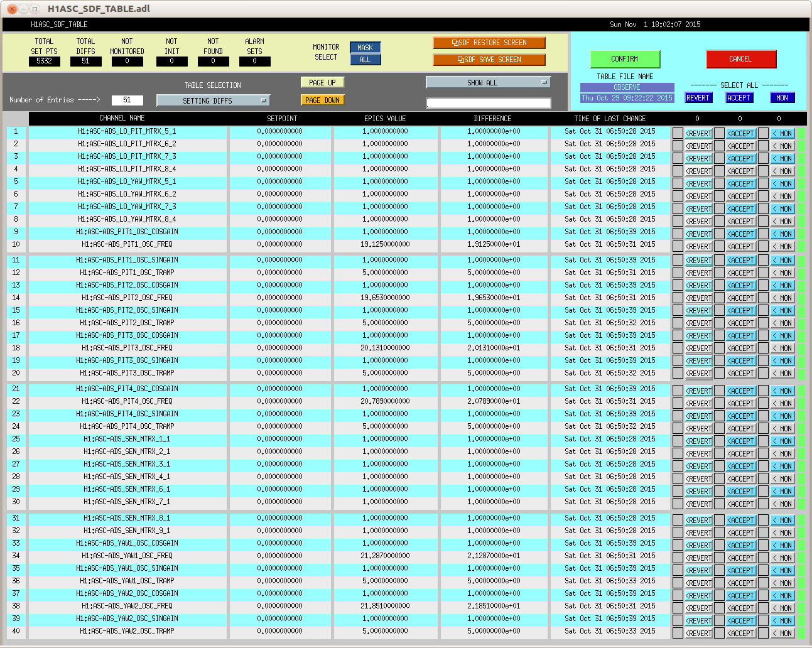Click ACCEPT for row 6 LO_YAW_MTRX_6_2
This screenshot has height=648, width=812.
tap(741, 197)
